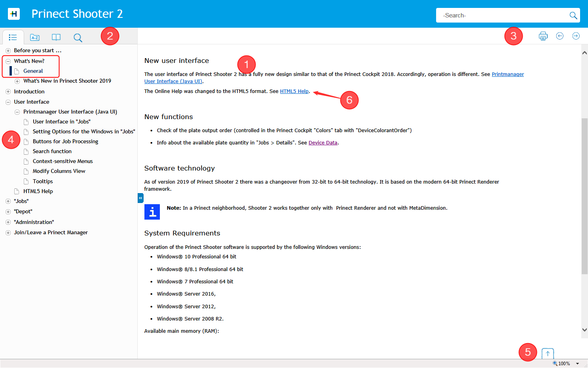Screen dimensions: 588x368
Task: Follow the "Device Data" hyperlink
Action: tap(323, 143)
